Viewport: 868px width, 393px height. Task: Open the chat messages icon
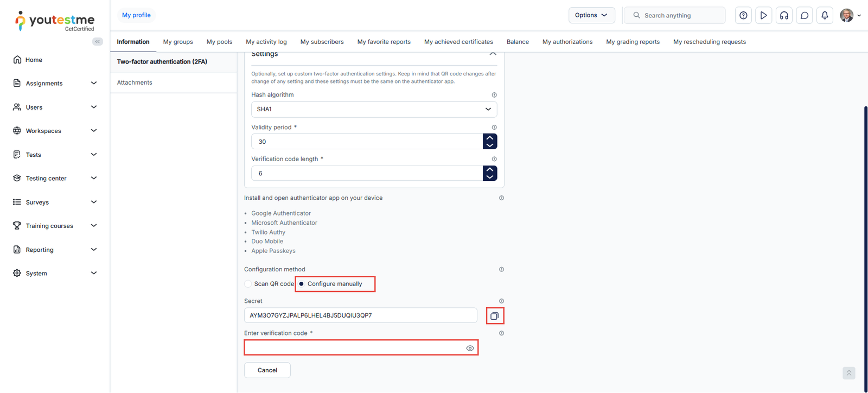point(805,16)
